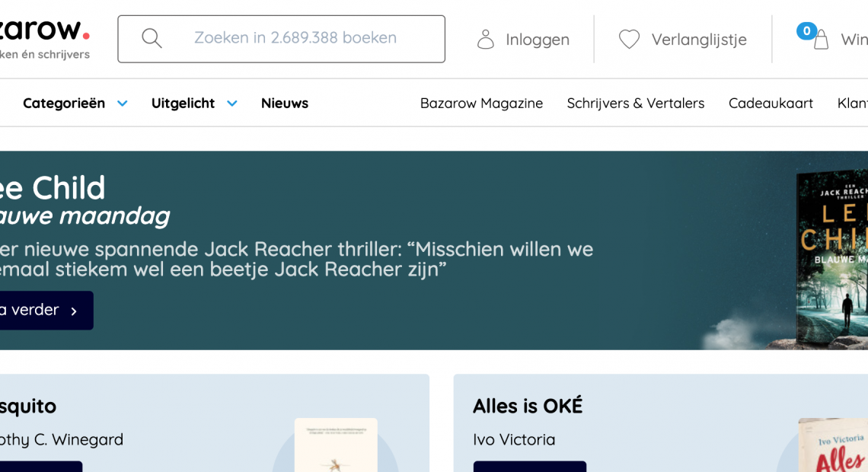
Task: Open the Uitgelicht menu
Action: tap(183, 103)
